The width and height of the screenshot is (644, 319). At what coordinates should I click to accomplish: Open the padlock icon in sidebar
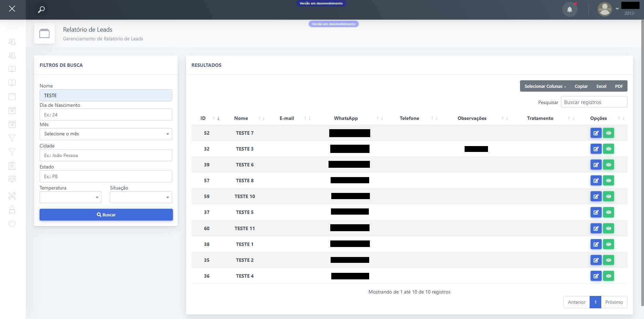(12, 210)
